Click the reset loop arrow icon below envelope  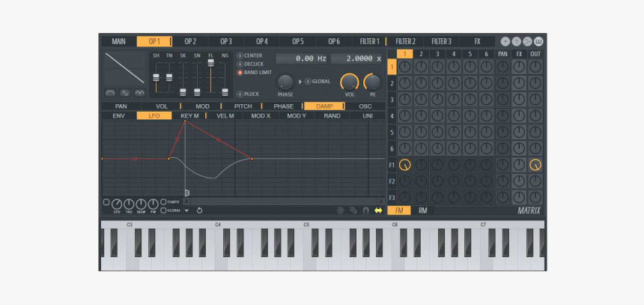coord(200,211)
